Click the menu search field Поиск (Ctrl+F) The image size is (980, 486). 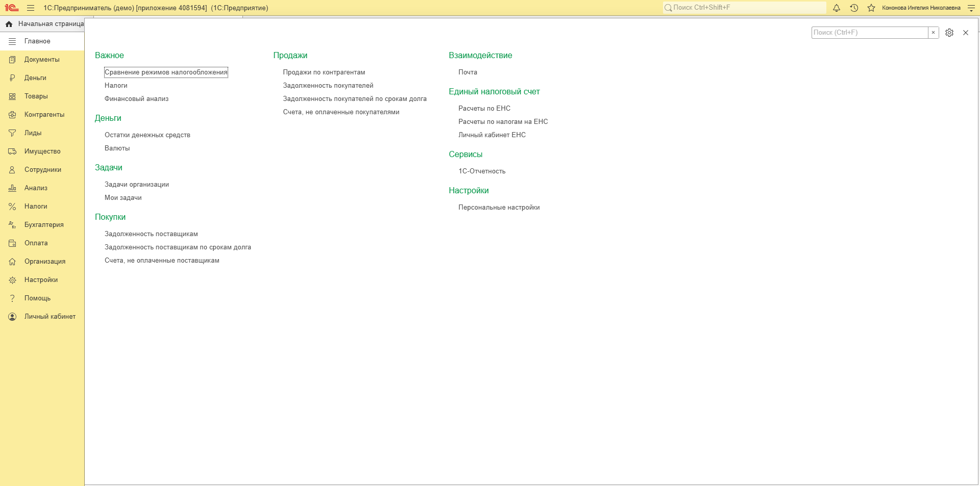tap(870, 33)
